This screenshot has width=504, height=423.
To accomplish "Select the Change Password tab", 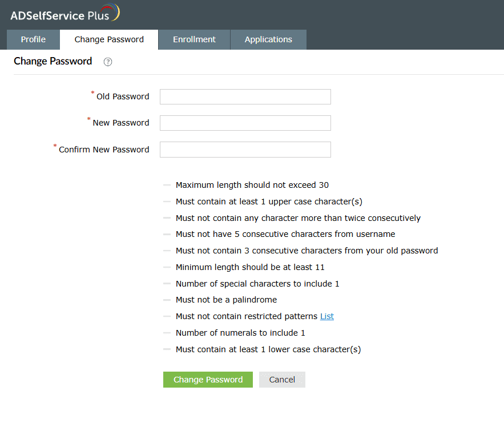I will (108, 39).
